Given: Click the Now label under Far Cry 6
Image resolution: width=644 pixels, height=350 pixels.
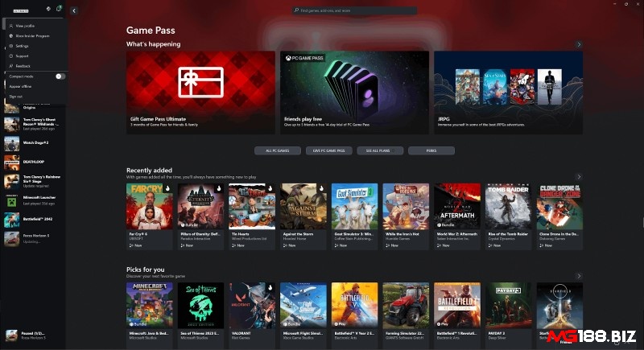Looking at the screenshot, I should point(135,245).
